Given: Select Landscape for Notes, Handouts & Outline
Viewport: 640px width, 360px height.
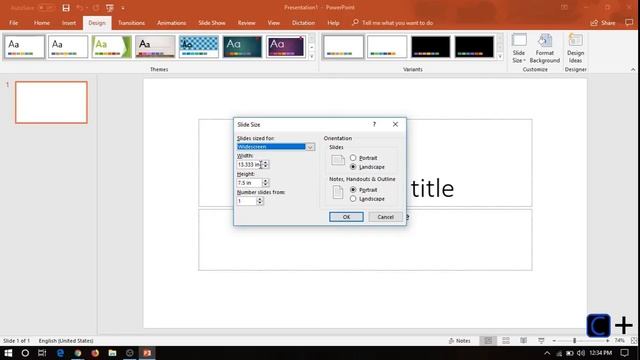Looking at the screenshot, I should coord(353,199).
